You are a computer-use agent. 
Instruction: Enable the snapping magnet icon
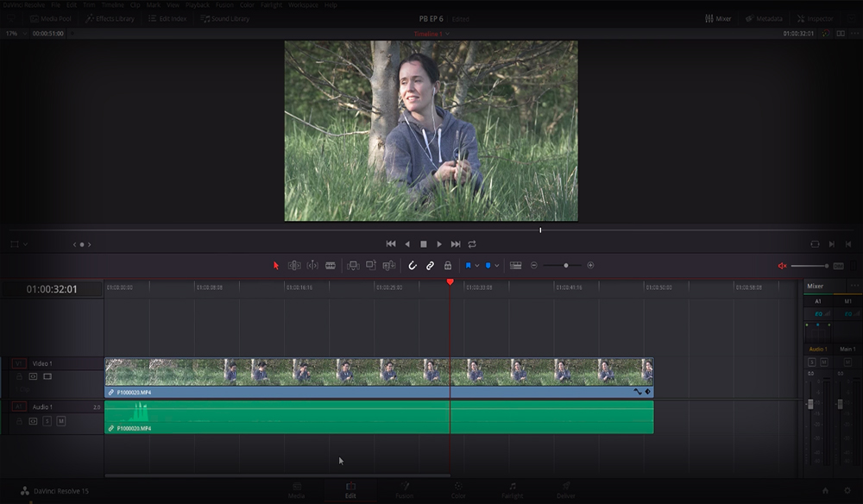pos(413,265)
